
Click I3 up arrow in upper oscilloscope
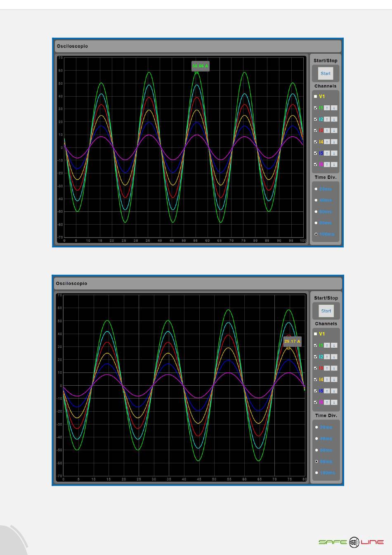pyautogui.click(x=327, y=130)
